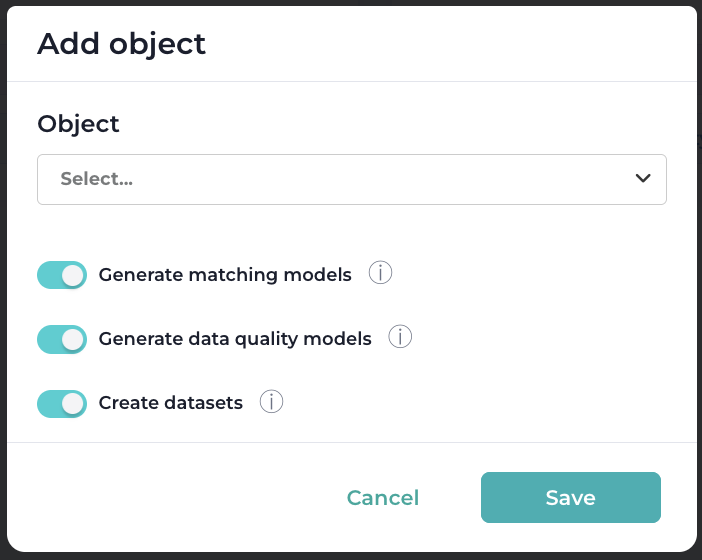Click the "Generate data quality models" label text
Image resolution: width=702 pixels, height=560 pixels.
pyautogui.click(x=235, y=339)
